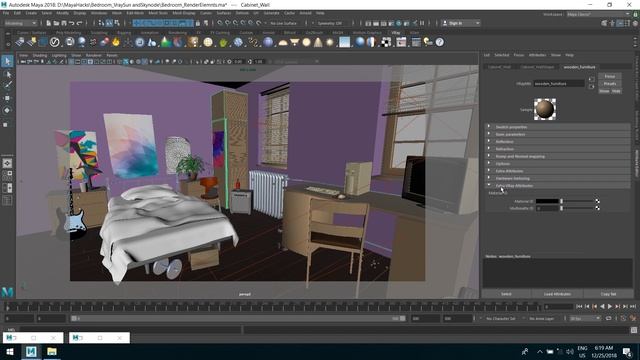Expand the Refraction section

coord(557,149)
